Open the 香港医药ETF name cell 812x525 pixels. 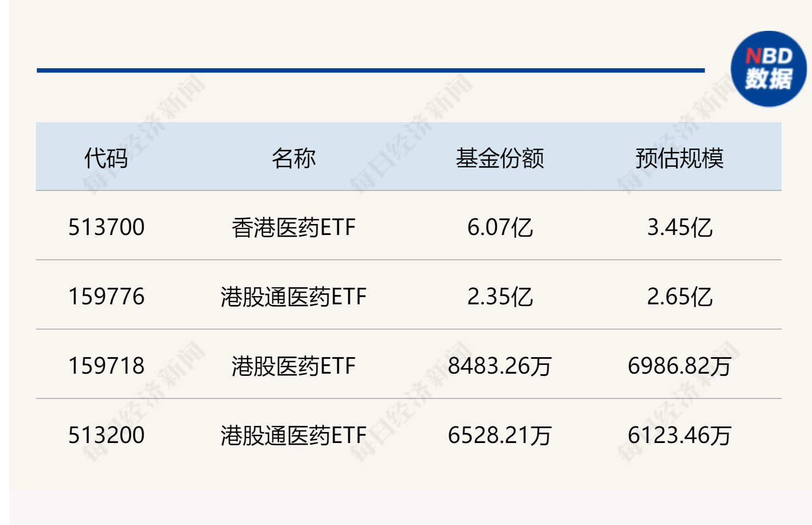(294, 227)
